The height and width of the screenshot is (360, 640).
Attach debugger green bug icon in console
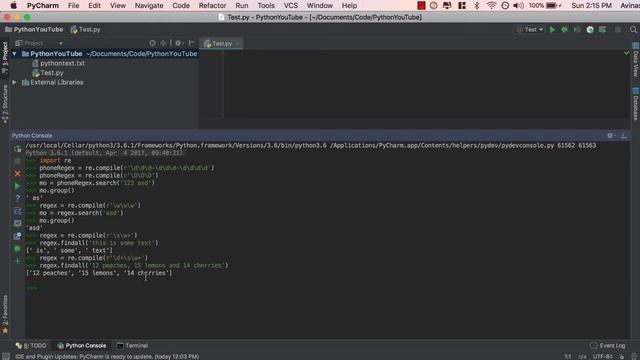tap(17, 249)
